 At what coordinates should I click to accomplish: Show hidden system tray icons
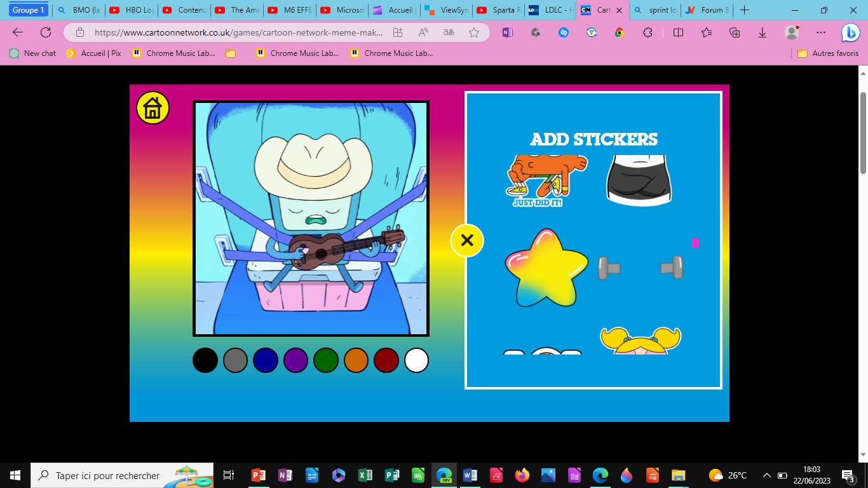coord(767,475)
